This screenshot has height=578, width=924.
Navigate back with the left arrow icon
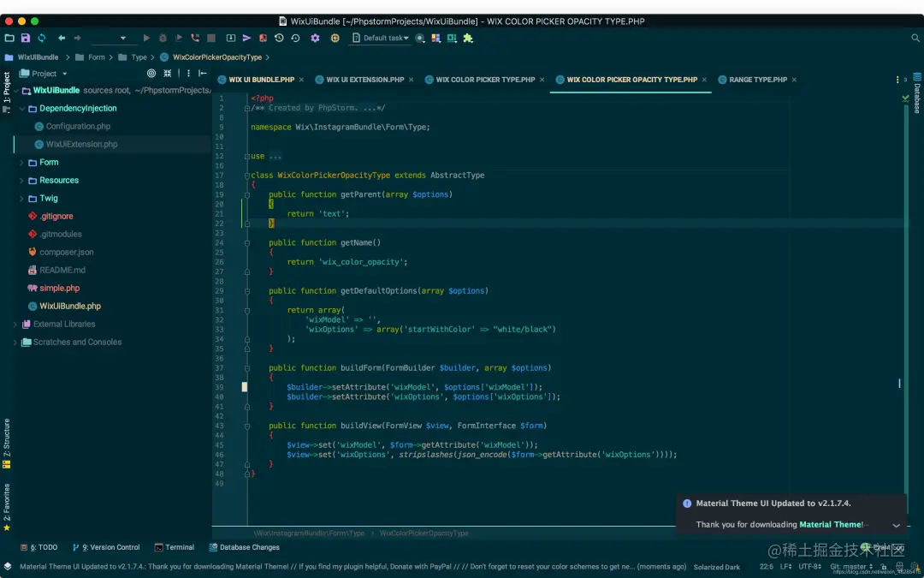coord(62,38)
